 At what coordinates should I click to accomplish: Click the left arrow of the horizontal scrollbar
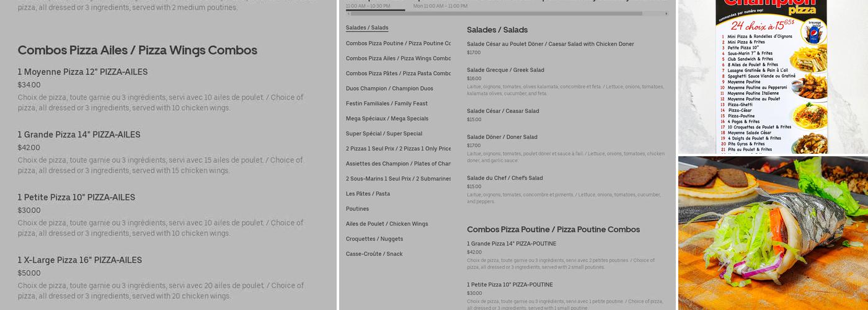click(x=348, y=13)
